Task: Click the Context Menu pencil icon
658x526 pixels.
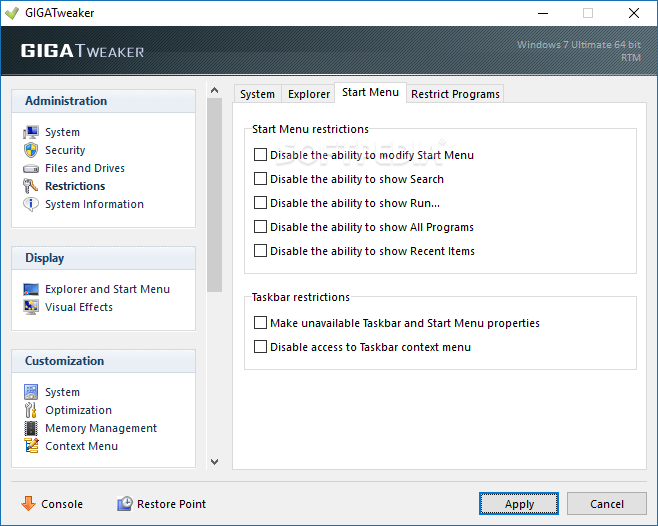Action: pyautogui.click(x=31, y=446)
